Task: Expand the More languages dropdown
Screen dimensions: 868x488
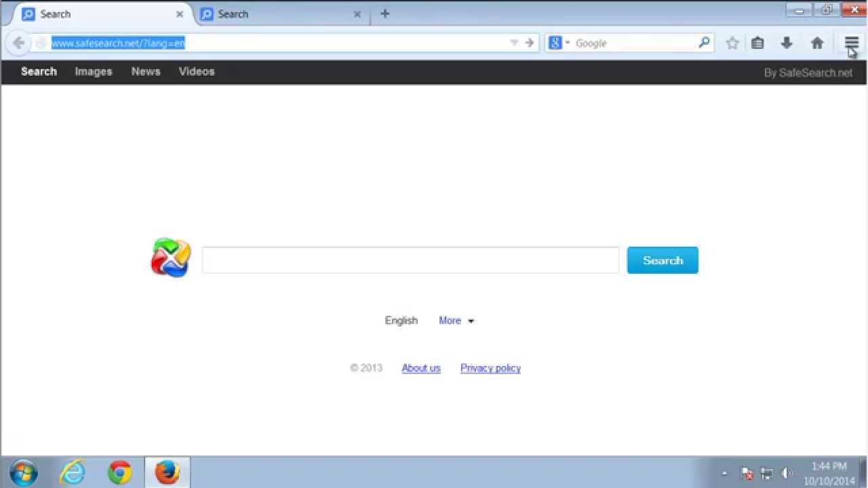Action: pos(456,321)
